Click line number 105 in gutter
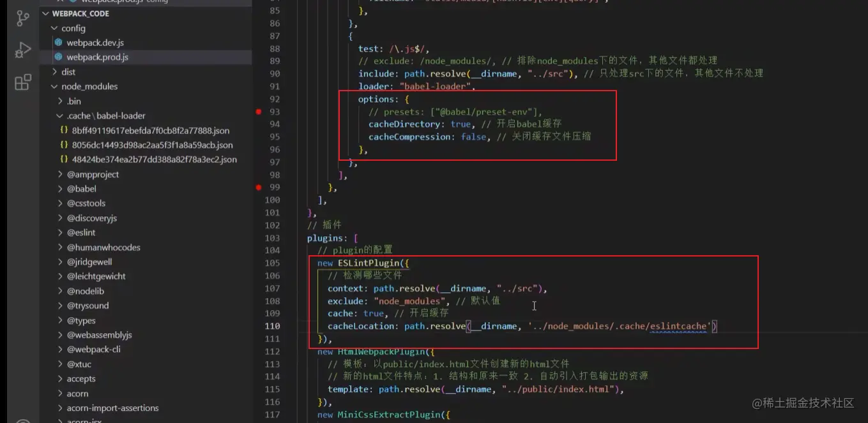This screenshot has width=868, height=423. (x=272, y=263)
